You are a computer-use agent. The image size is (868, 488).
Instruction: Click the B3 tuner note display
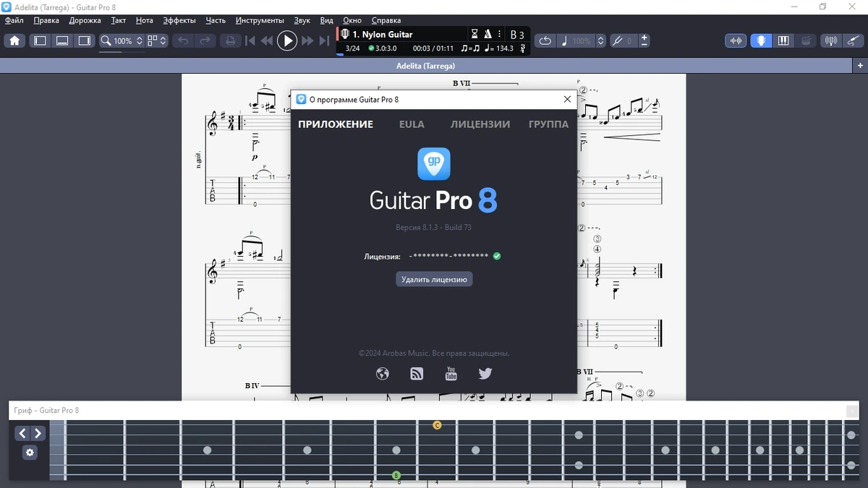[x=517, y=35]
